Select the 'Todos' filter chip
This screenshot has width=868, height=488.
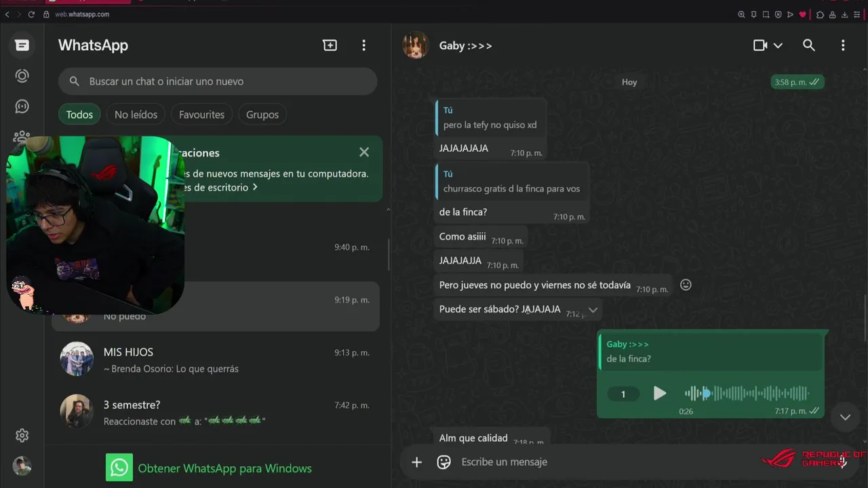tap(79, 115)
